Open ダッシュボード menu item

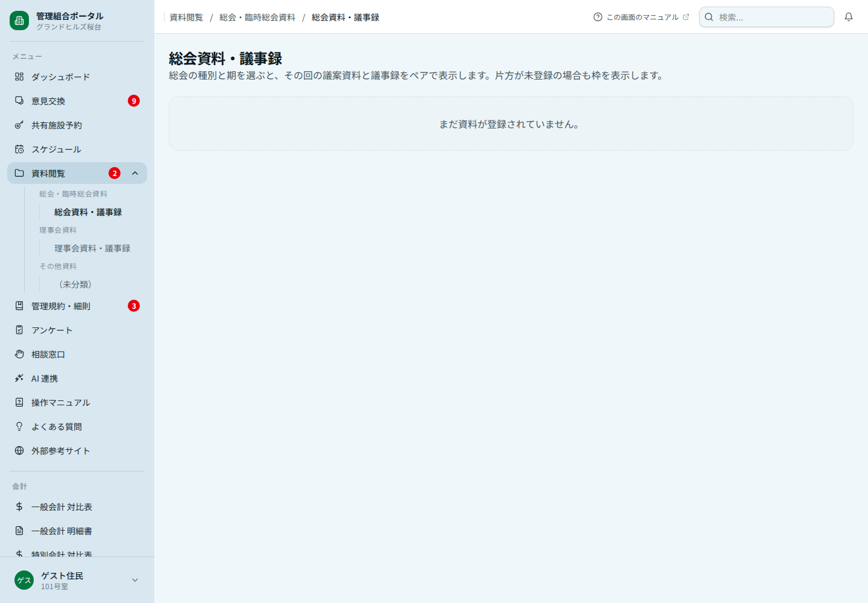coord(77,77)
